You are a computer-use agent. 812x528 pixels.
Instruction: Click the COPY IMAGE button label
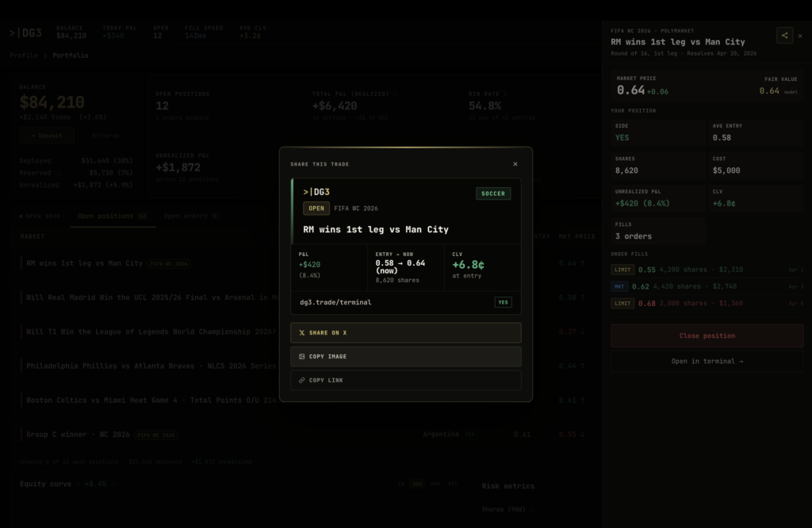pyautogui.click(x=327, y=357)
